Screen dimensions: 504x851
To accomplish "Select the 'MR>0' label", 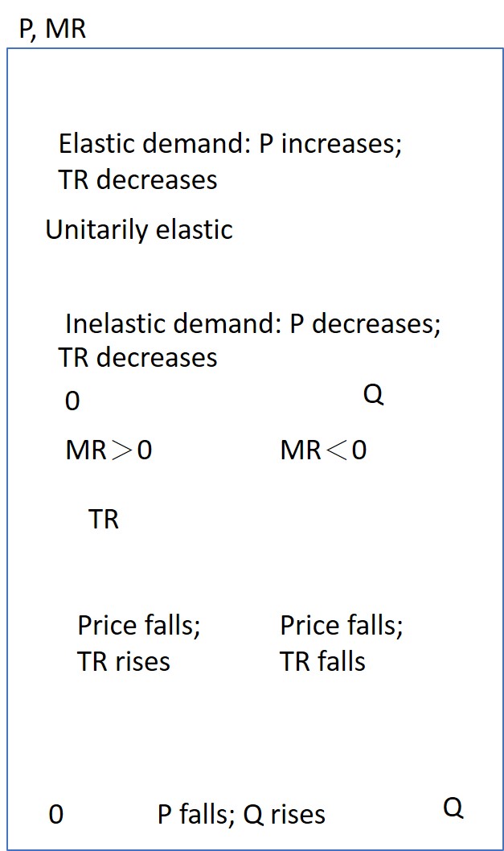I will 109,450.
